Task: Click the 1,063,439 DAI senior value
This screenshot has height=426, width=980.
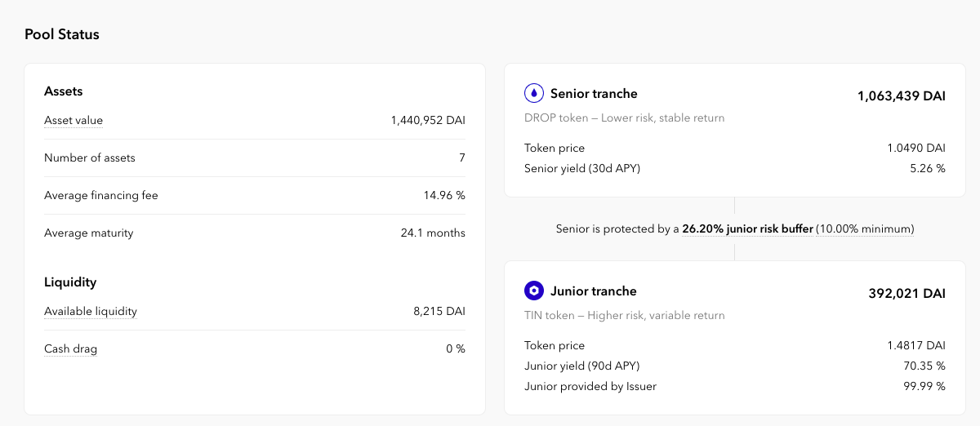Action: (x=902, y=96)
